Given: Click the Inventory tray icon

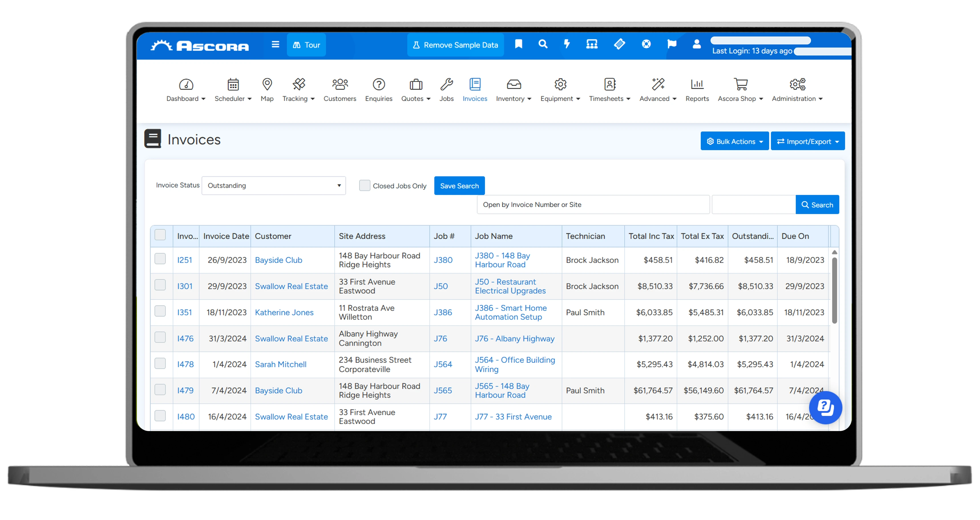Looking at the screenshot, I should (x=514, y=84).
